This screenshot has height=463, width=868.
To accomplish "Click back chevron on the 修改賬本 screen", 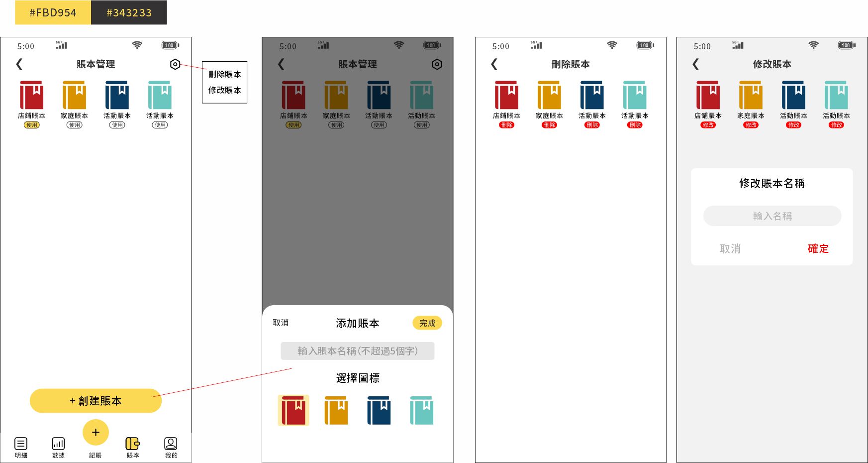I will [695, 64].
